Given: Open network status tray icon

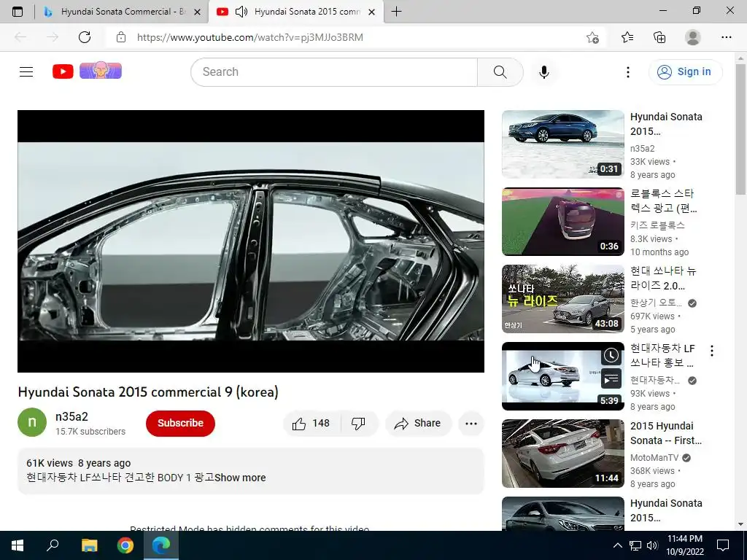Looking at the screenshot, I should point(635,545).
